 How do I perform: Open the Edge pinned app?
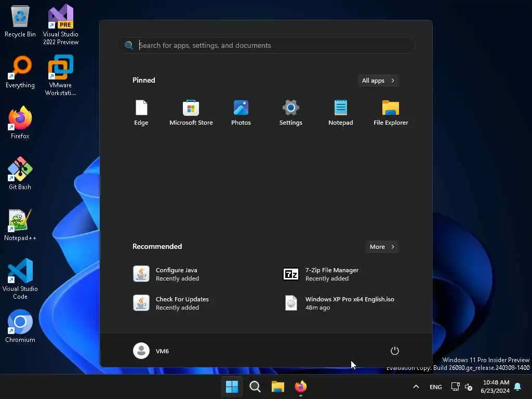point(141,113)
